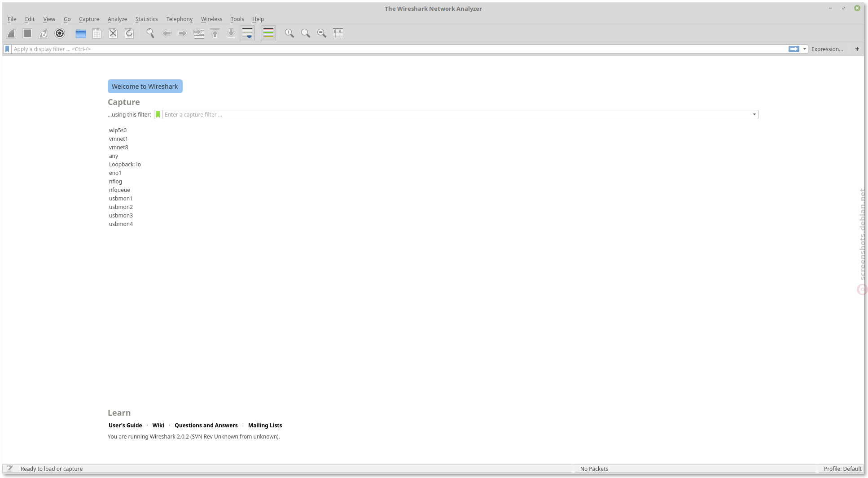Viewport: 868px width, 478px height.
Task: Open the Questions and Answers link
Action: pyautogui.click(x=206, y=425)
